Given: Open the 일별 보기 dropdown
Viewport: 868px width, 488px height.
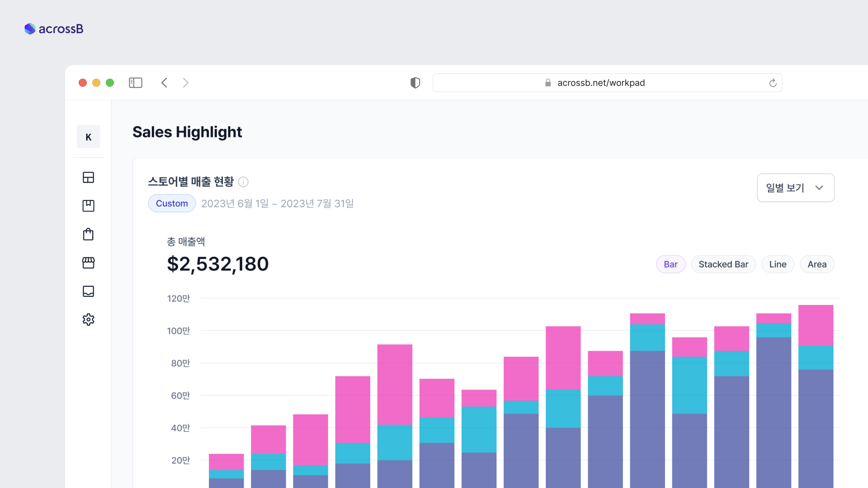Looking at the screenshot, I should coord(796,188).
